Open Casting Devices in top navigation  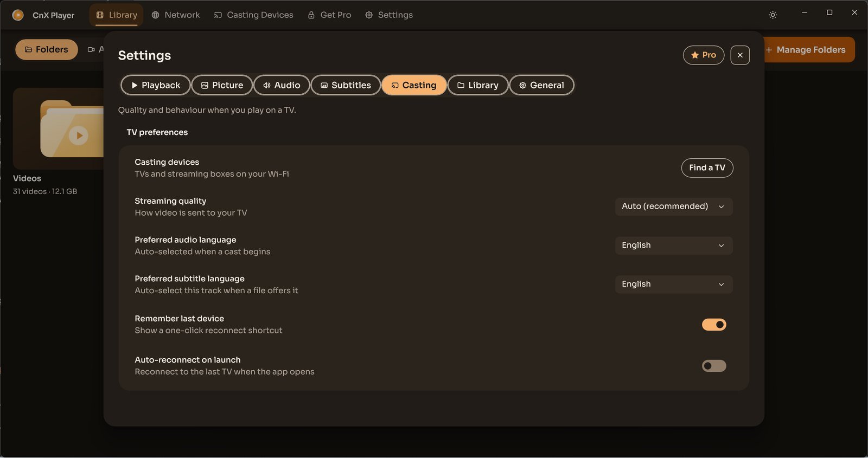253,15
